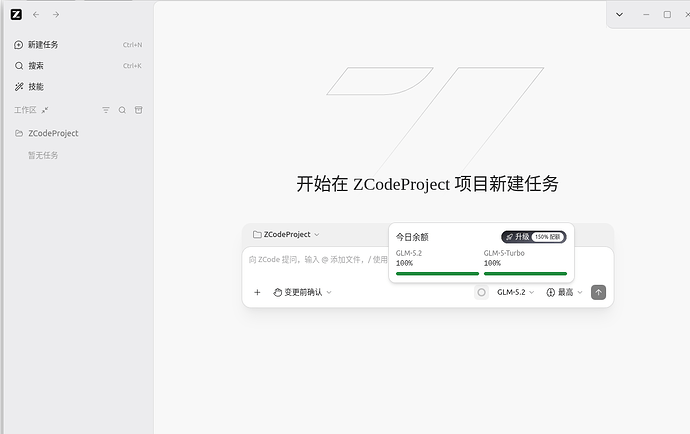
Task: Open the workspace archive box icon
Action: point(139,110)
